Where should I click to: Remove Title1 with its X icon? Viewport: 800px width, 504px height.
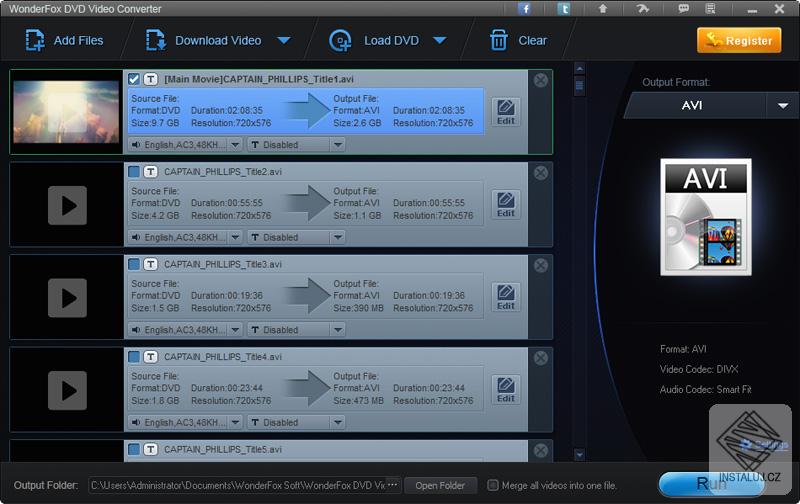pyautogui.click(x=541, y=80)
